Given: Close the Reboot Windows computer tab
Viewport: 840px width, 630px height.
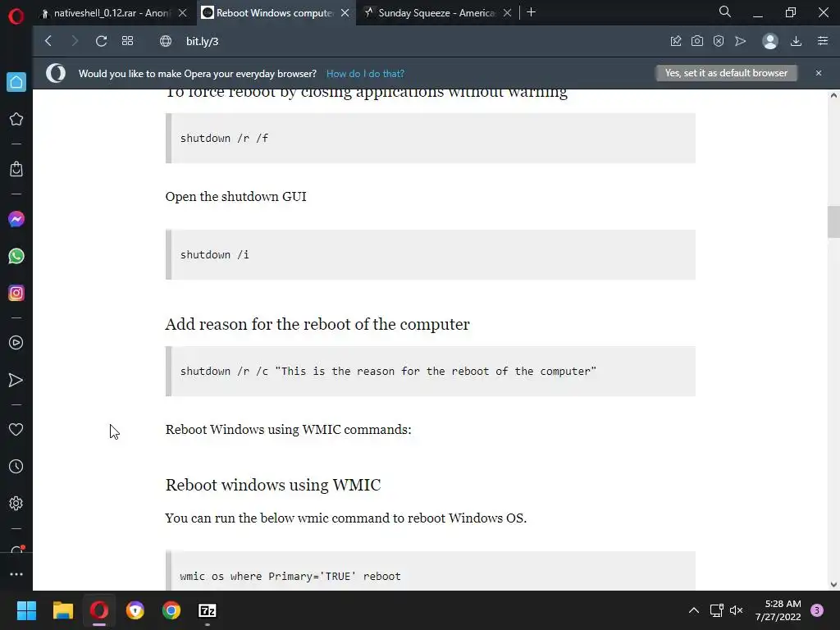Looking at the screenshot, I should (x=345, y=13).
